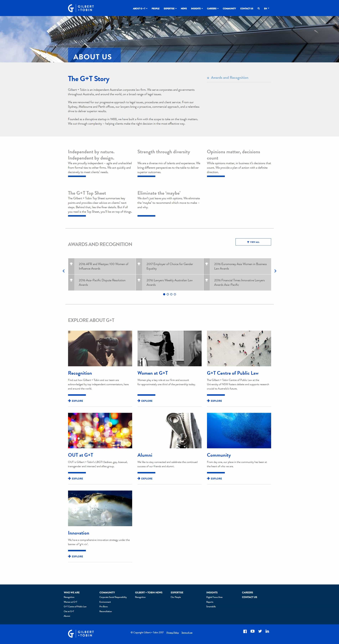Viewport: 339px width, 644px height.
Task: Expand the Expertise dropdown menu
Action: point(170,9)
